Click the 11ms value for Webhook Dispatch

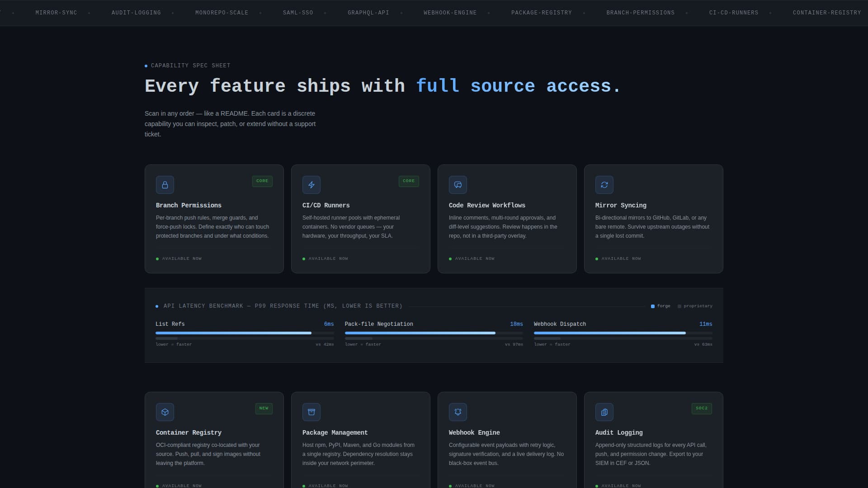706,324
